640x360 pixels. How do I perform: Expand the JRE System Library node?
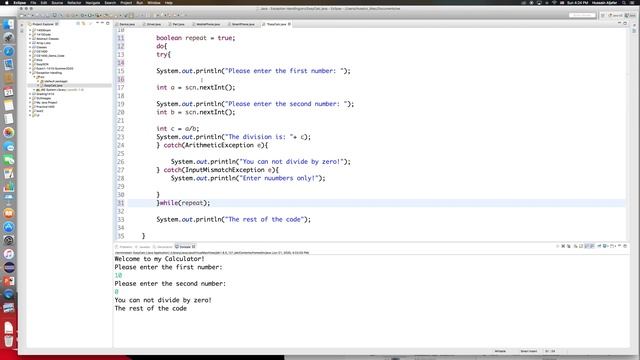coord(34,90)
